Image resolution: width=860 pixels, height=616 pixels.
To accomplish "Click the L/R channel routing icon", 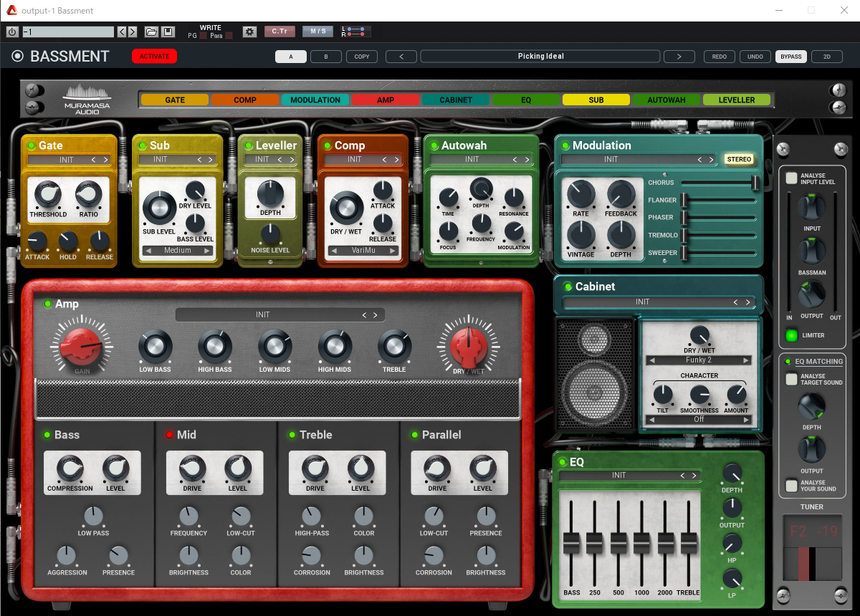I will [x=355, y=32].
